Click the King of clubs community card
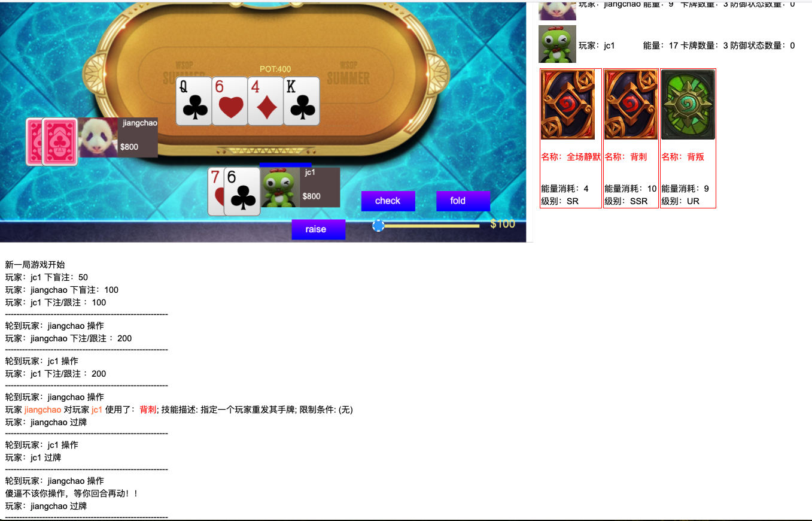Viewport: 812px width, 521px height. coord(302,101)
